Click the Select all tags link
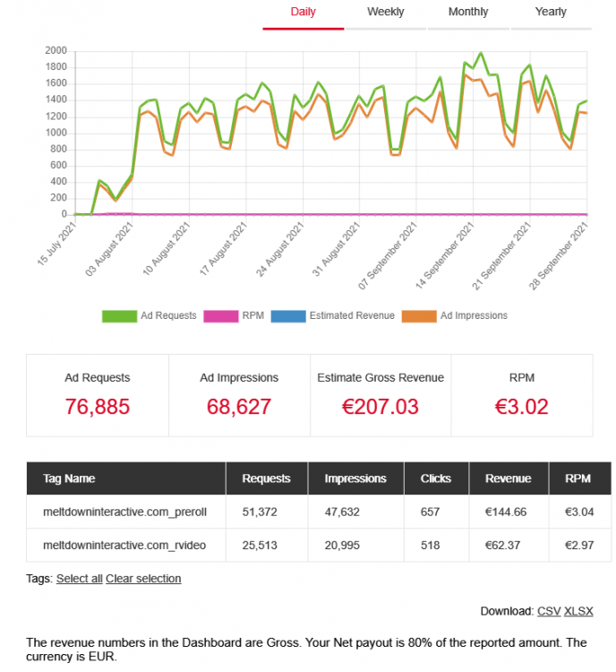Image resolution: width=616 pixels, height=672 pixels. (79, 579)
